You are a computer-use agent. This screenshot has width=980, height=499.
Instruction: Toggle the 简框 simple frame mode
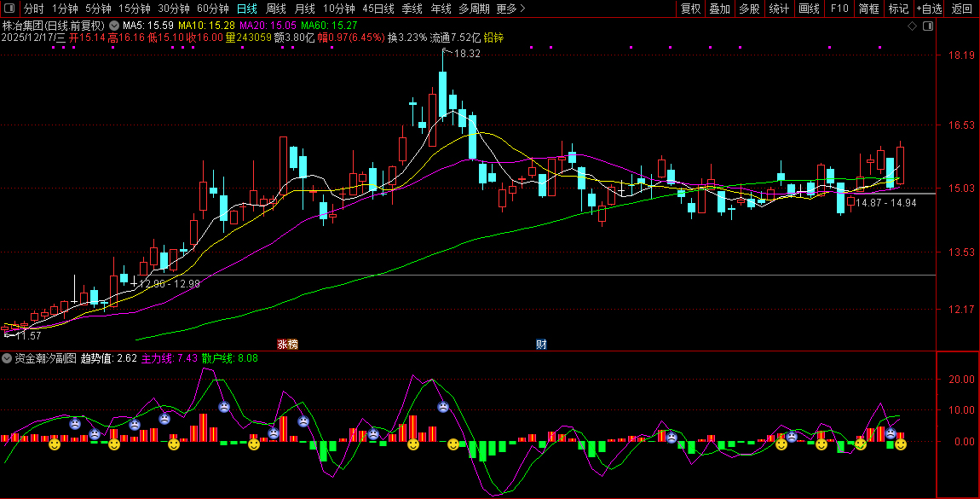click(868, 9)
